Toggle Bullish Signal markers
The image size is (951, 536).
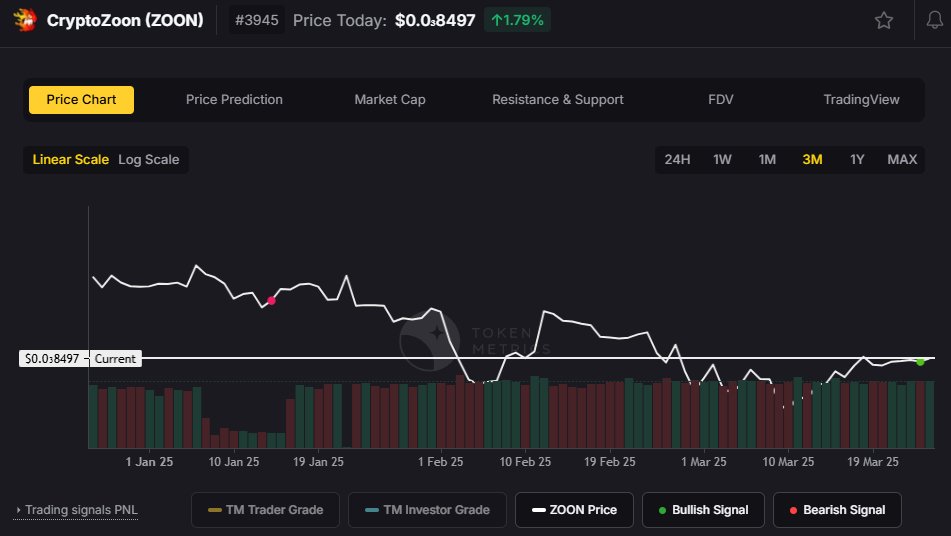pos(703,510)
